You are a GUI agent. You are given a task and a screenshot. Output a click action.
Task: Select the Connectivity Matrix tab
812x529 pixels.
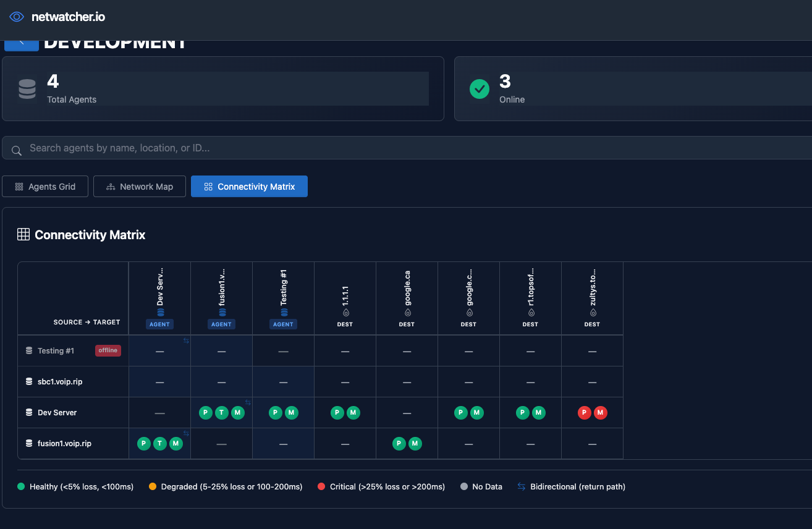(249, 187)
